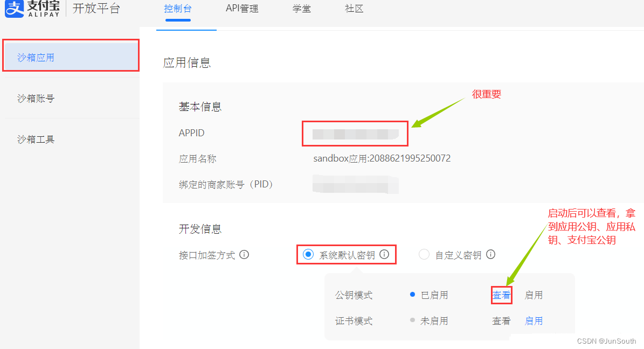Click info icon next to 接口加签方式

pyautogui.click(x=244, y=255)
